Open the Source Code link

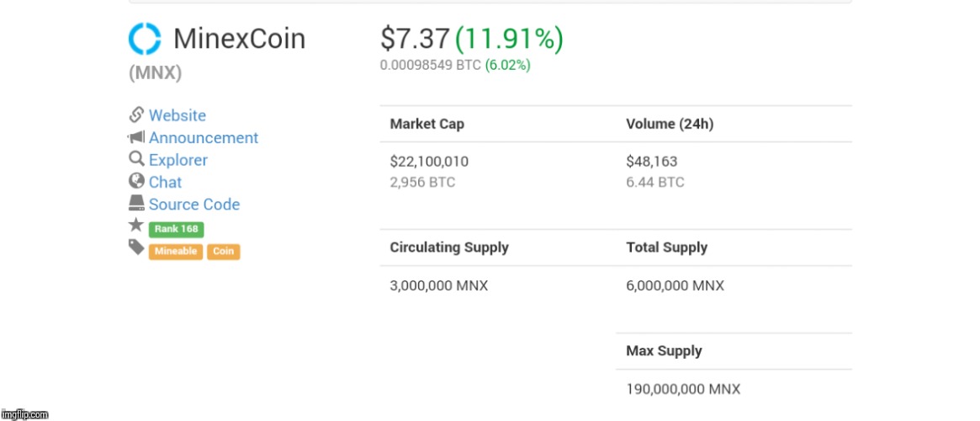click(x=194, y=205)
